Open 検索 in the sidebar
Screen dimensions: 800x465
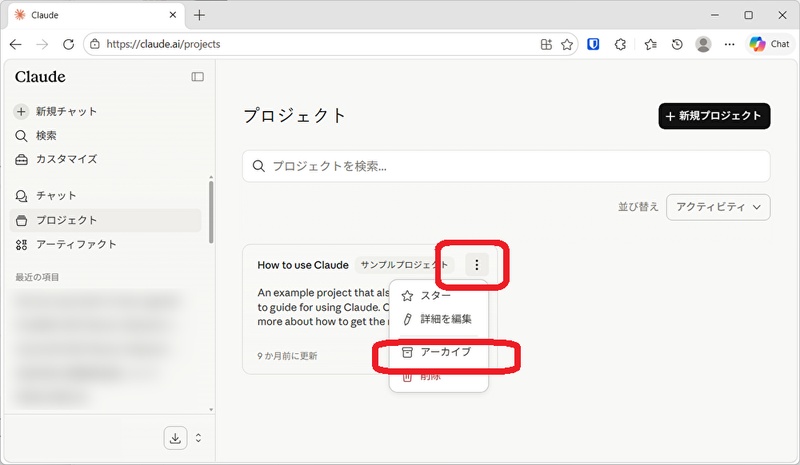pyautogui.click(x=36, y=135)
